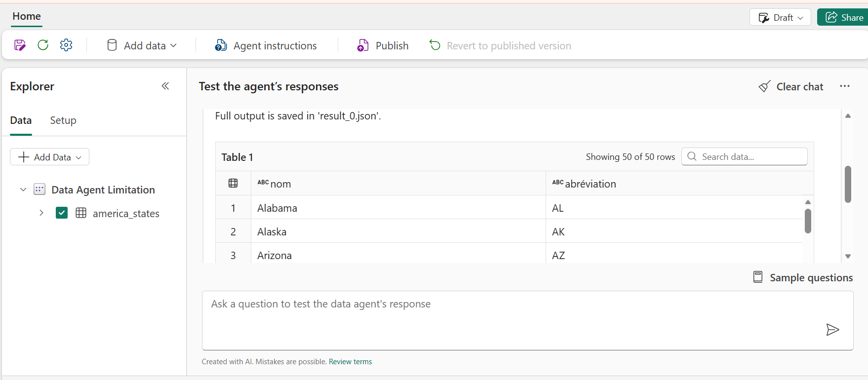868x380 pixels.
Task: Click the chat vertical scrollbar thumb
Action: click(848, 184)
